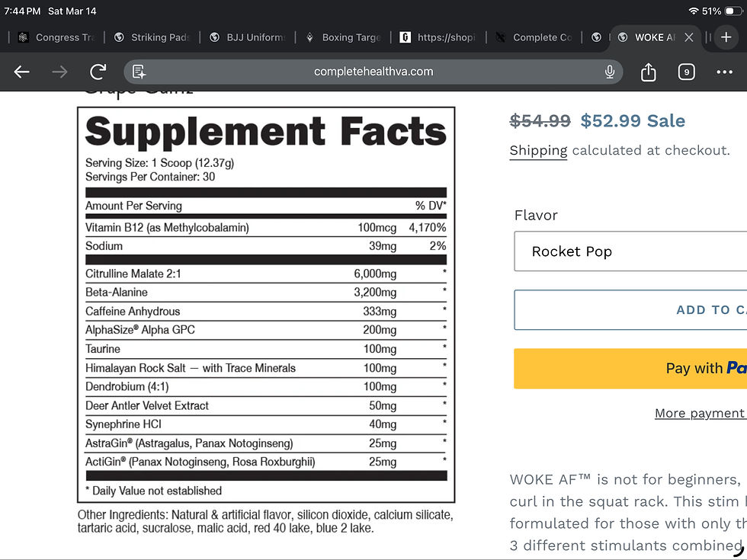Image resolution: width=747 pixels, height=560 pixels.
Task: Open the share sheet icon
Action: click(x=649, y=72)
